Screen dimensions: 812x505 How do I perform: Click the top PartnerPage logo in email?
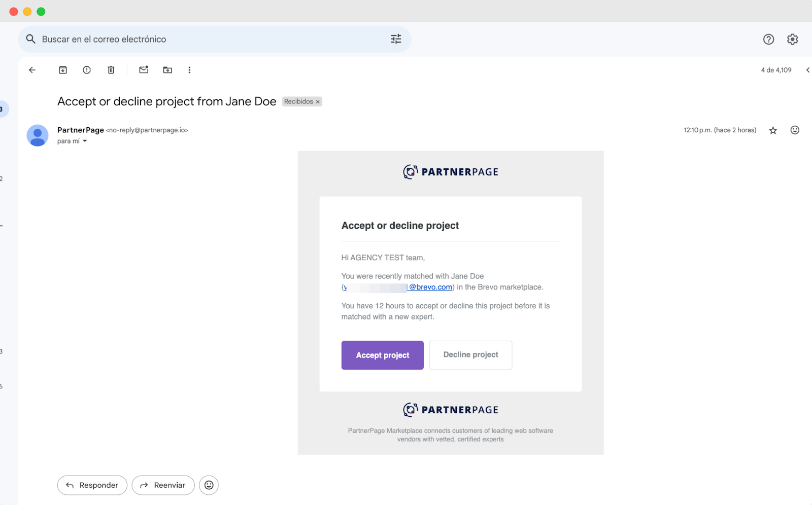click(x=451, y=172)
